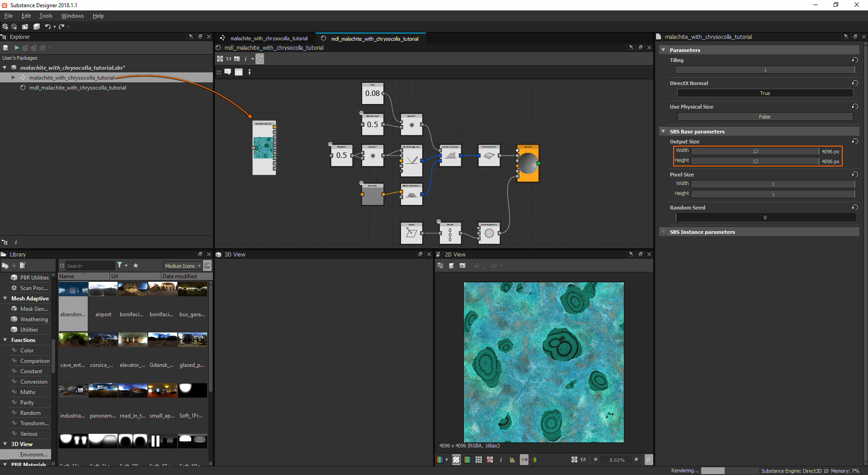The height and width of the screenshot is (475, 868).
Task: Click the green play icon in Explorer
Action: (17, 47)
